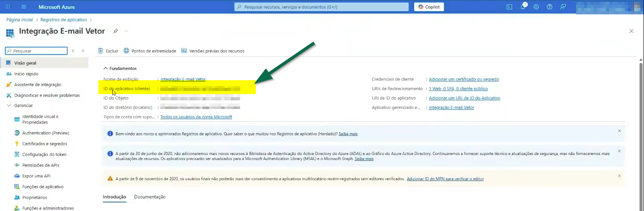Screen dimensions: 644x211
Task: Go to Registros de aplicativo breadcrumb
Action: pos(64,20)
